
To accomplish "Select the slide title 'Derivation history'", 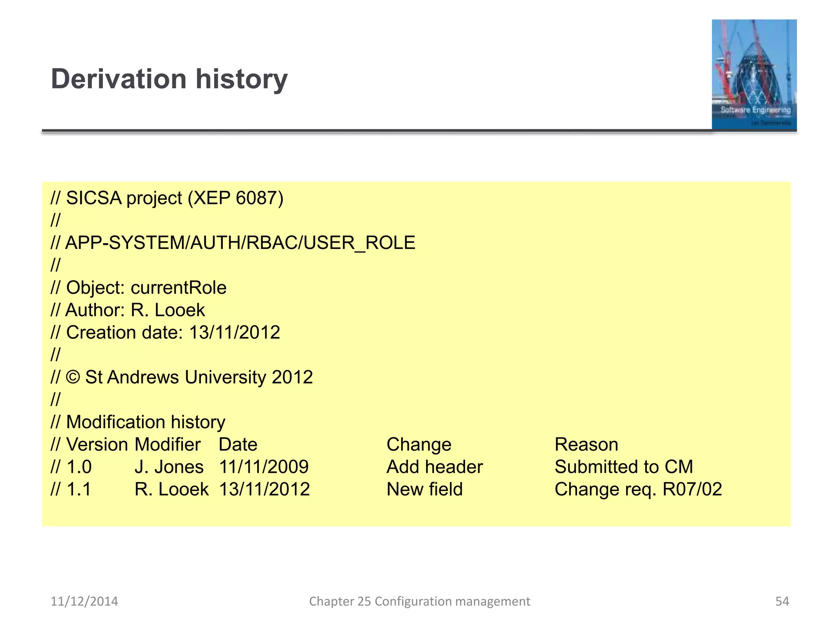I will (x=169, y=79).
